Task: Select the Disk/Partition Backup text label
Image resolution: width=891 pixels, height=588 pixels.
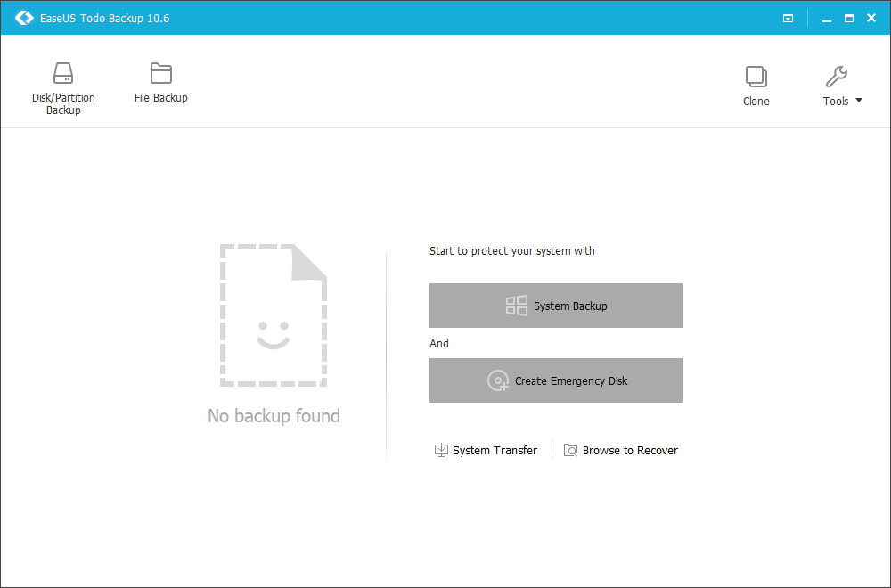Action: pyautogui.click(x=63, y=104)
